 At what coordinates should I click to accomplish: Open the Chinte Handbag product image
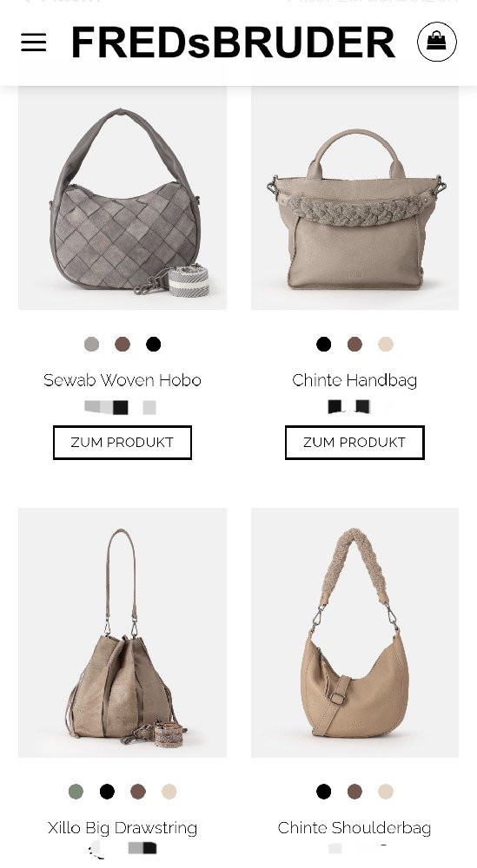point(354,198)
